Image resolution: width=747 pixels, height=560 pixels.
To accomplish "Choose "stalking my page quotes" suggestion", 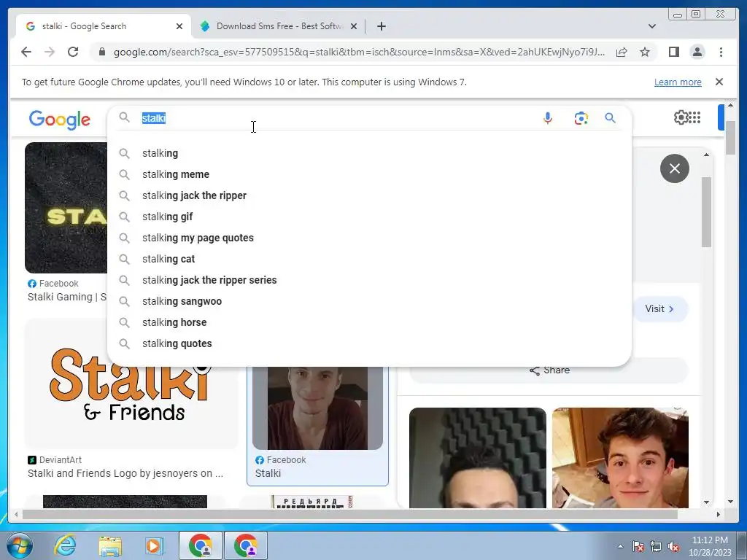I will tap(369, 238).
